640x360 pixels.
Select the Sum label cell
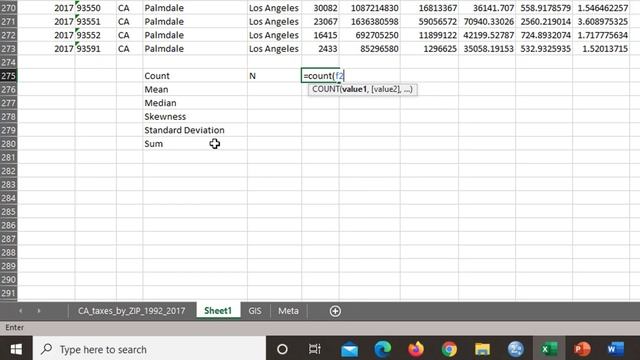point(195,144)
